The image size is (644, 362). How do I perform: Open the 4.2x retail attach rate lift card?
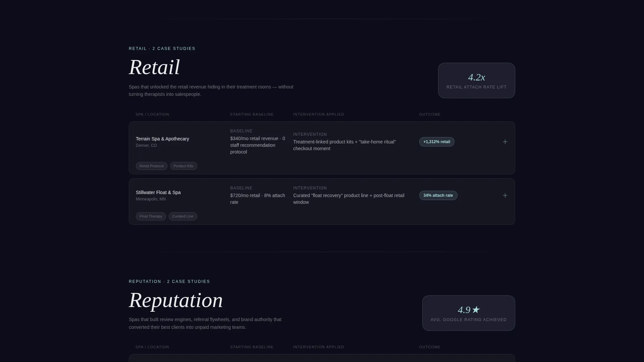(476, 80)
